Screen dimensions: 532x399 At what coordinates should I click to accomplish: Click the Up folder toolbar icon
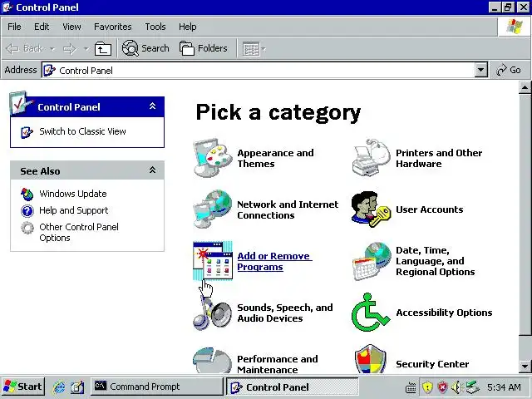(103, 49)
